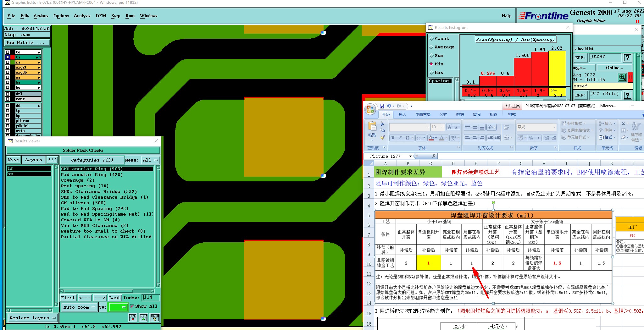The height and width of the screenshot is (330, 644).
Task: Open the Sv green severity dropdown
Action: 118,307
